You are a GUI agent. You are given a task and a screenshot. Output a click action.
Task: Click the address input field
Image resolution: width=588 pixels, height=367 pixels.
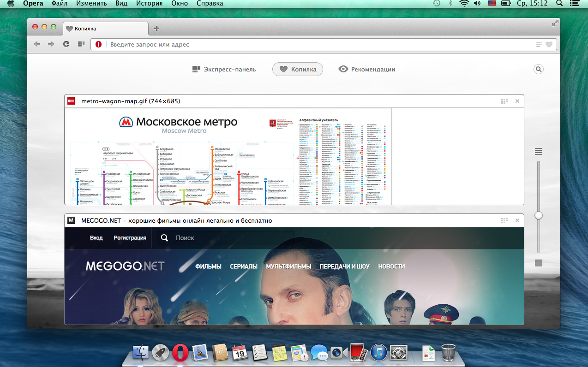tap(318, 44)
